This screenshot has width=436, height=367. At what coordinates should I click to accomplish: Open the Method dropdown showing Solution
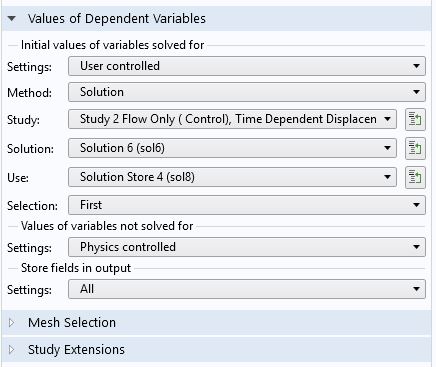tap(247, 92)
